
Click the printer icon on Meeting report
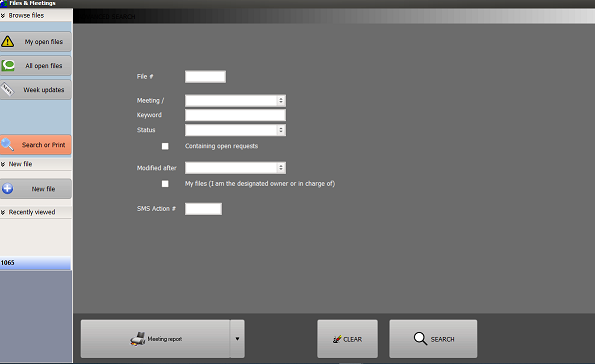coord(138,339)
